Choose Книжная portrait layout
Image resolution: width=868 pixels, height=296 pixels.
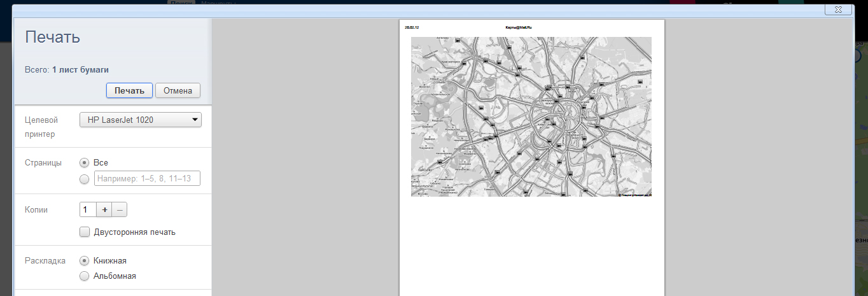pos(85,260)
